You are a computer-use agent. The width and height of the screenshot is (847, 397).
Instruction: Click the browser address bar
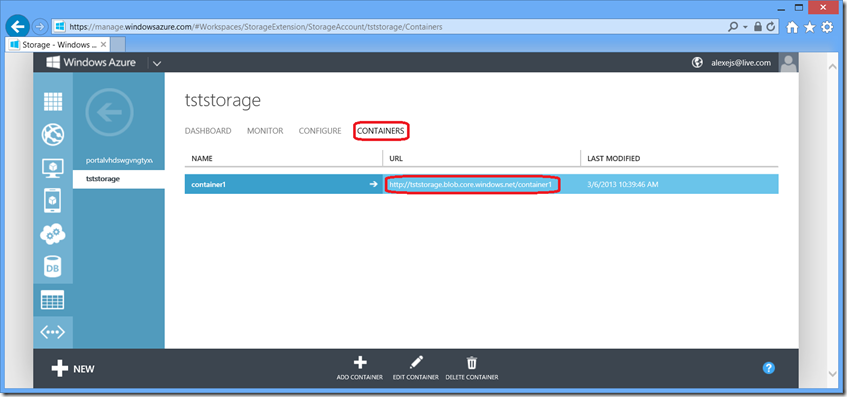click(388, 26)
